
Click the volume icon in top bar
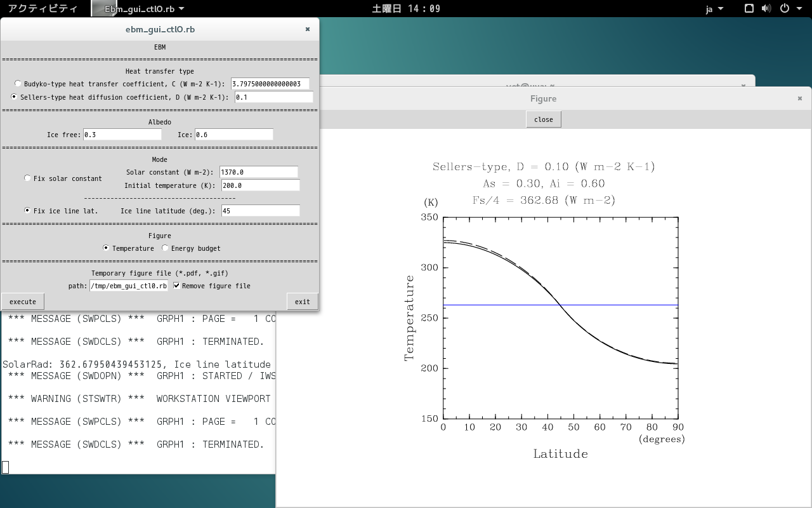pos(766,9)
